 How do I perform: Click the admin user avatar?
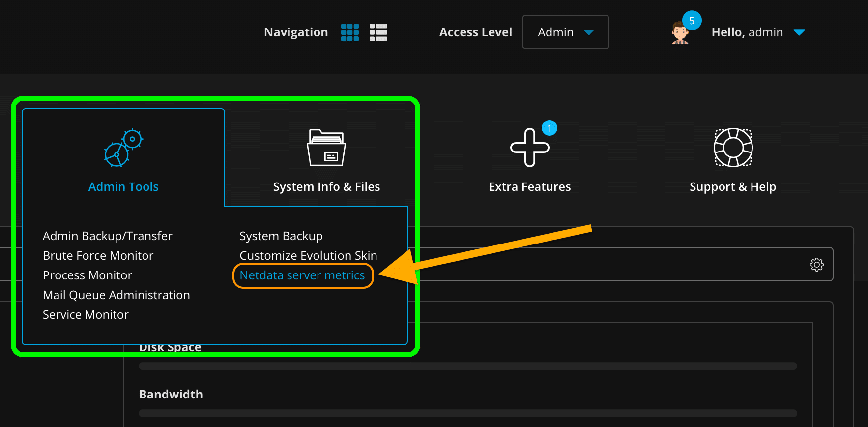click(680, 33)
